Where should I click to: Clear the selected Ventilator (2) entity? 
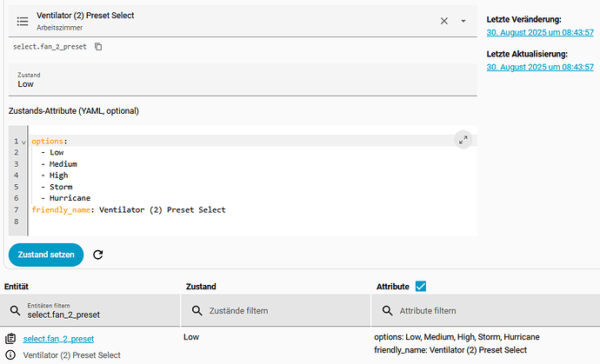(444, 21)
